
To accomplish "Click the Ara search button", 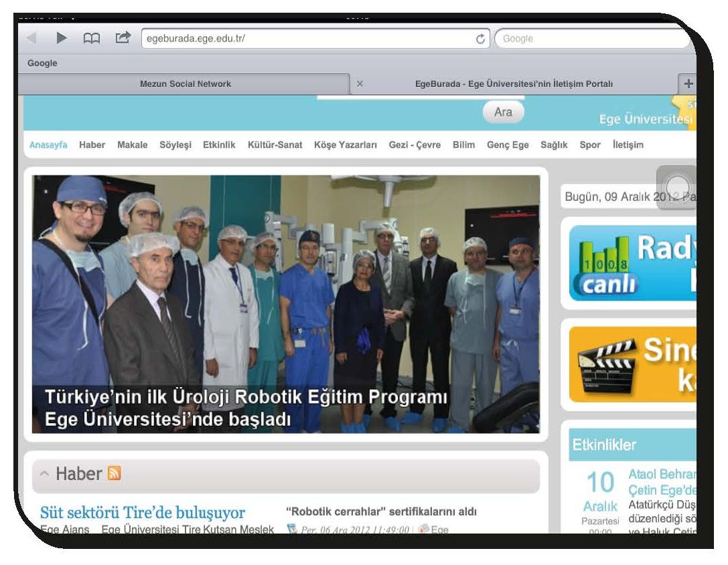I will 503,112.
